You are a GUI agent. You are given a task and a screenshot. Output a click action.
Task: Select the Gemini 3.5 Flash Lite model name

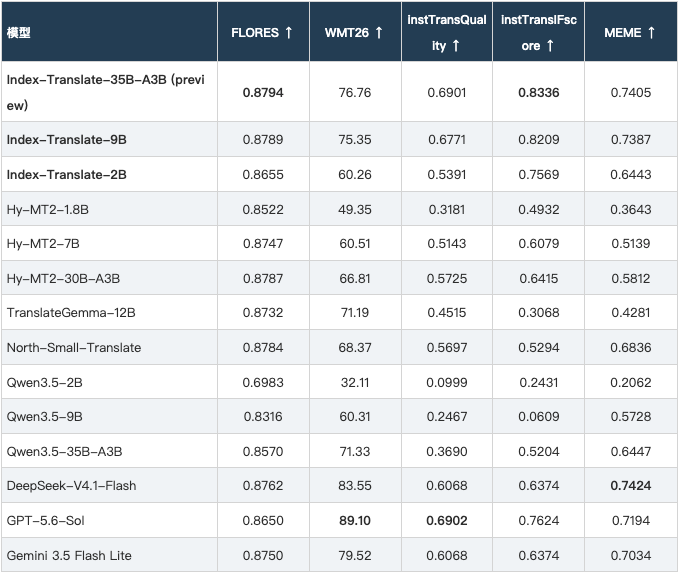pyautogui.click(x=69, y=555)
